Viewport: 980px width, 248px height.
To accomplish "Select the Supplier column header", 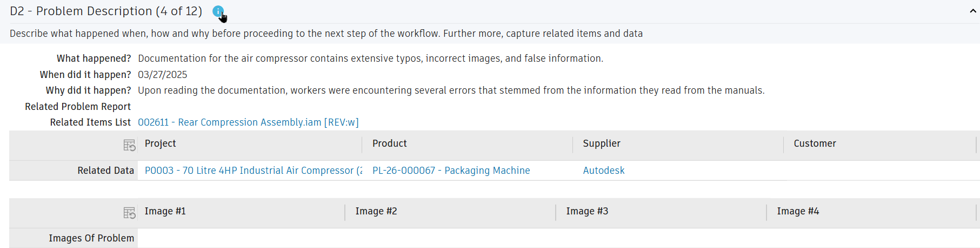I will click(x=601, y=143).
